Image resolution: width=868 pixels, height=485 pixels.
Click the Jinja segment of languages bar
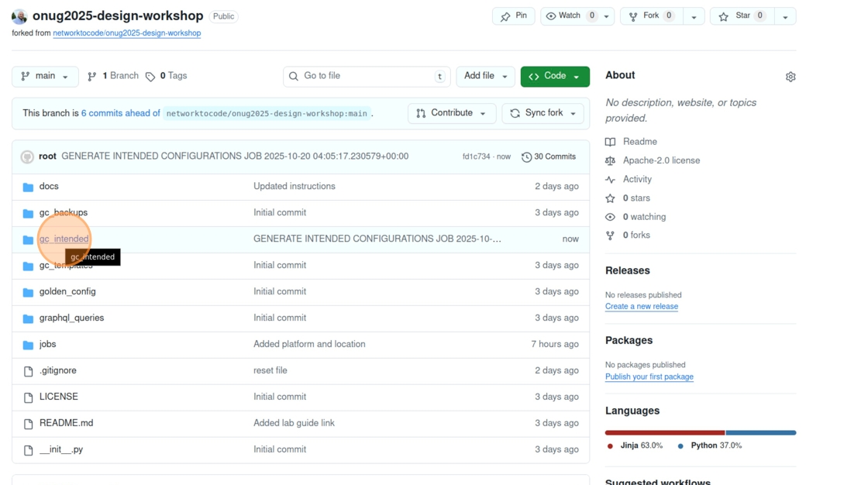pyautogui.click(x=665, y=433)
